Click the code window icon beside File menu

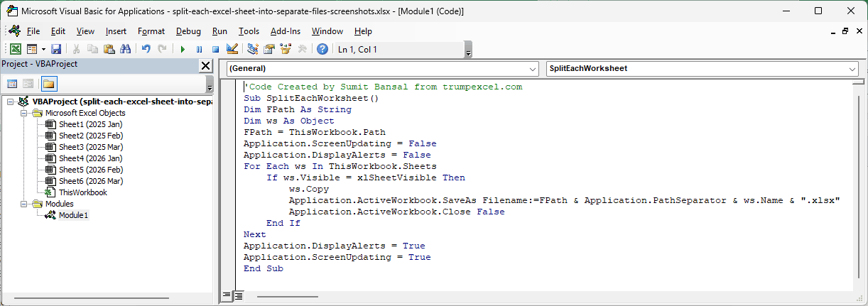[x=15, y=31]
